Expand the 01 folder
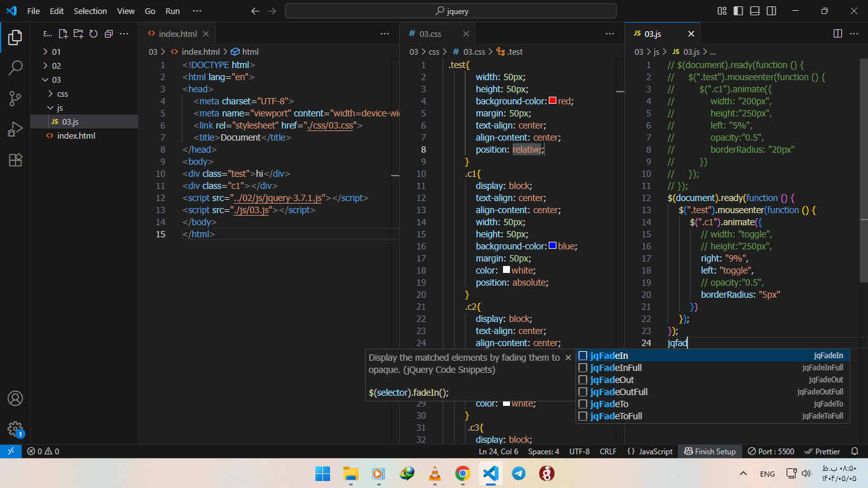868x488 pixels. pos(84,52)
